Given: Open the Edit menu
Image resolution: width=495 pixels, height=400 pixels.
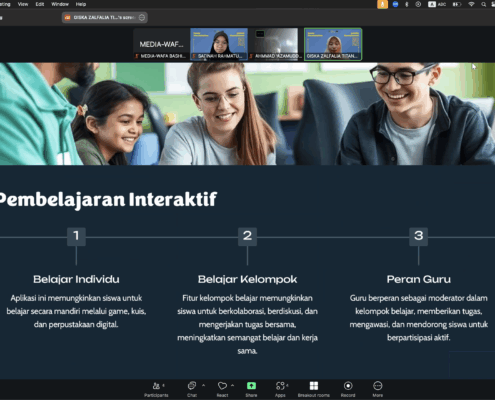Looking at the screenshot, I should point(40,4).
